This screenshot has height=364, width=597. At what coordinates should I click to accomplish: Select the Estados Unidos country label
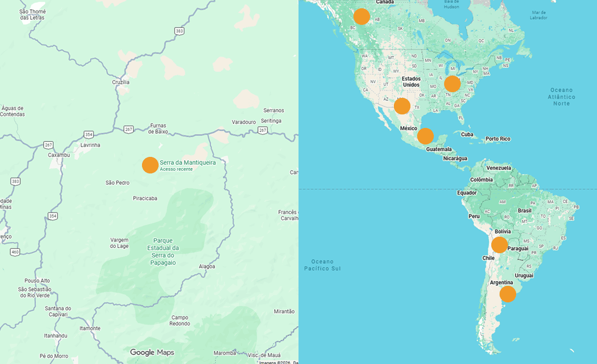[x=411, y=82]
